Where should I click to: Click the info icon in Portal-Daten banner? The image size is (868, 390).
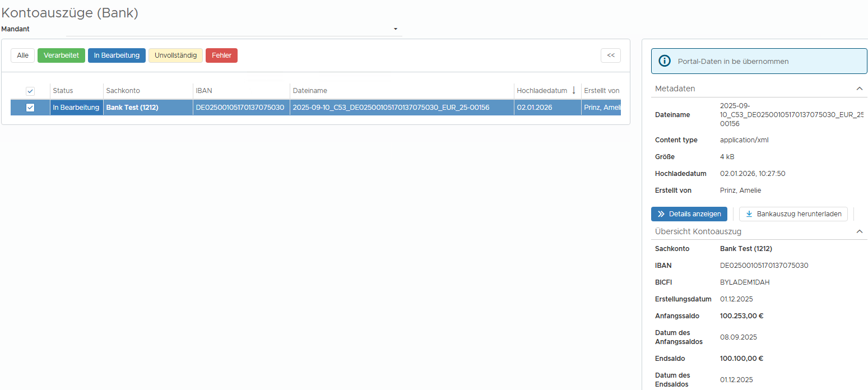coord(665,61)
